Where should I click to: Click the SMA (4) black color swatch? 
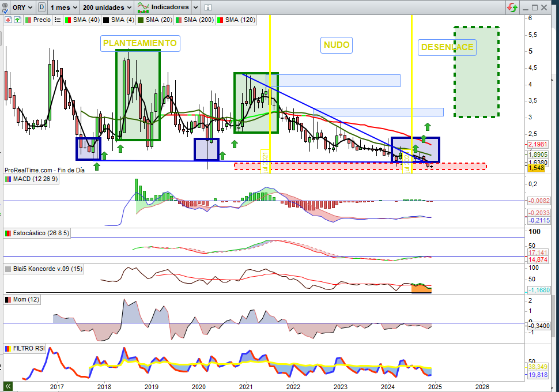pyautogui.click(x=106, y=20)
